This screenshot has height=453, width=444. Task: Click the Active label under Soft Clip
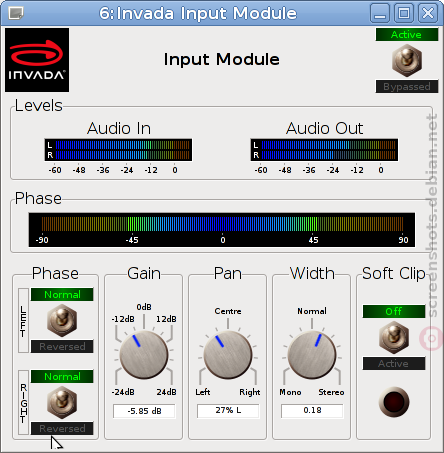tap(394, 364)
